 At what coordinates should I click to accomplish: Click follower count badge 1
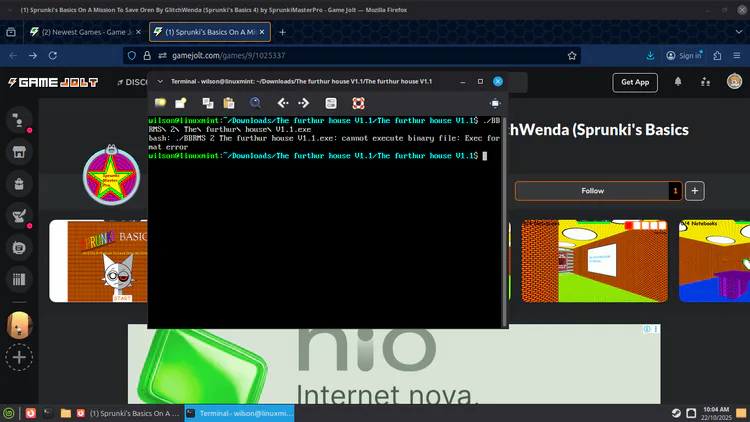point(675,191)
